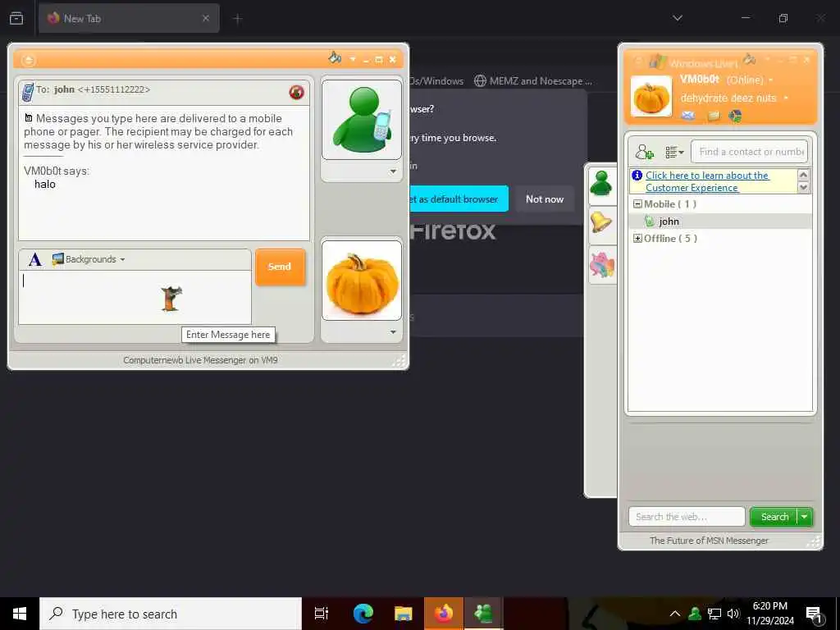Open the color scheme paintbrush in chat window
The height and width of the screenshot is (630, 840).
[335, 57]
